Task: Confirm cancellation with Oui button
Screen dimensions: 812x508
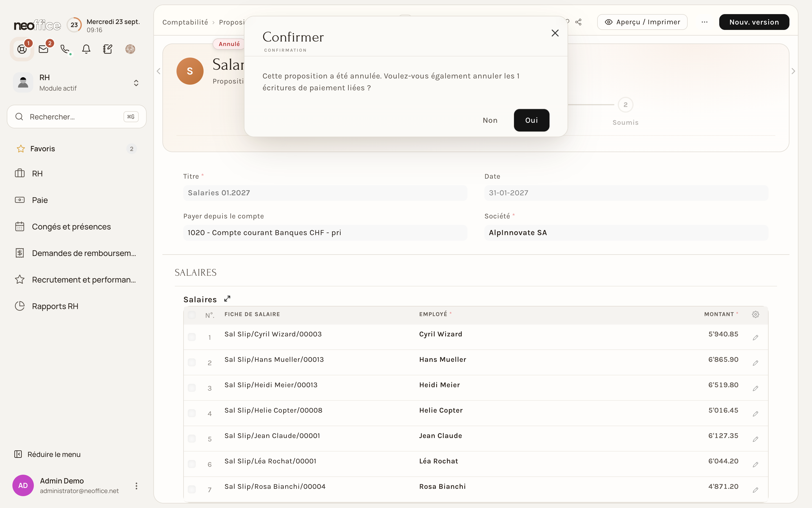Action: (x=531, y=120)
